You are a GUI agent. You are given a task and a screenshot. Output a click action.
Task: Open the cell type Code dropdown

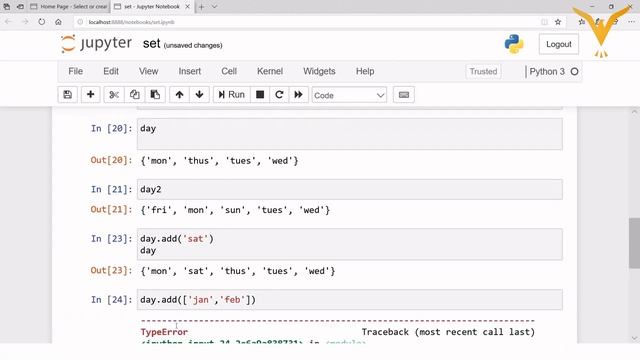349,95
